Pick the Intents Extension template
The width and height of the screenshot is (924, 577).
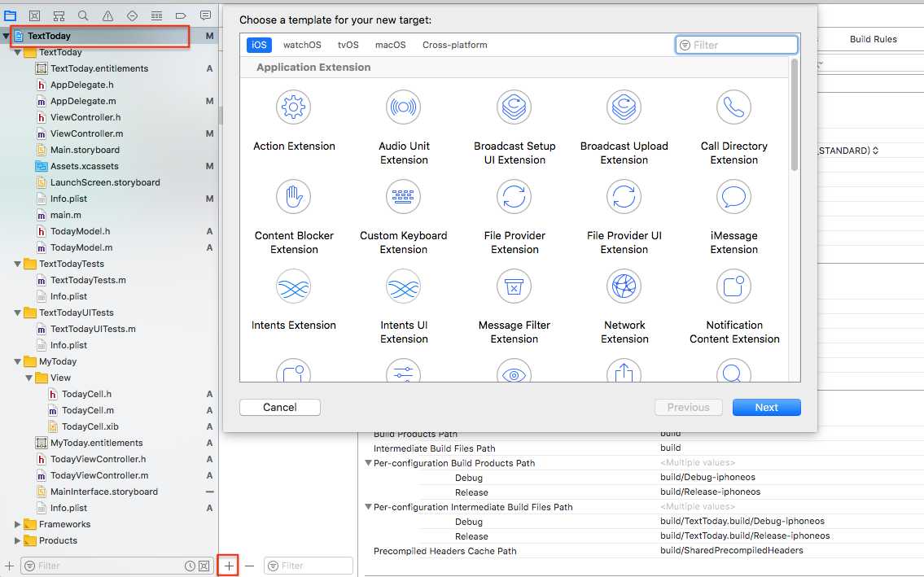pyautogui.click(x=293, y=300)
